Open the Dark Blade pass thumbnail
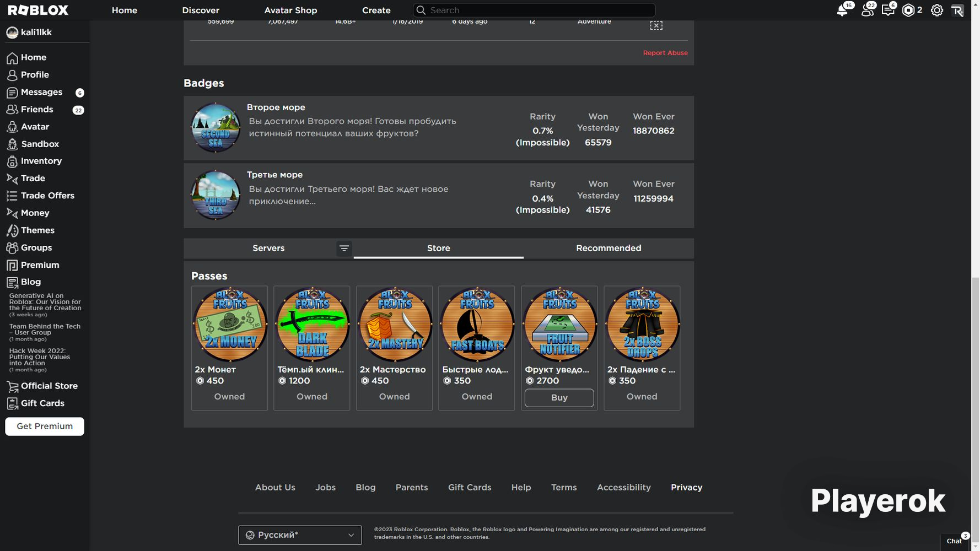The height and width of the screenshot is (551, 980). click(x=312, y=324)
